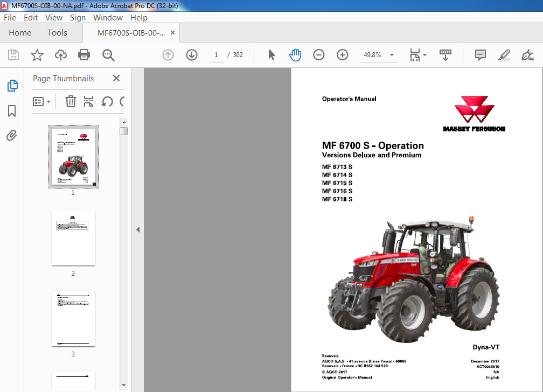Go to next page with the down arrow
This screenshot has height=392, width=543.
[x=192, y=55]
